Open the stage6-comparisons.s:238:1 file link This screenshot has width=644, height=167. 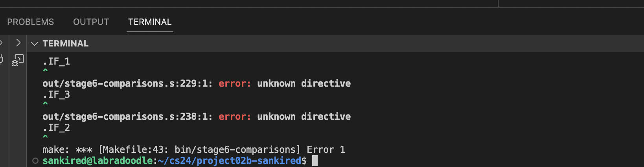tap(127, 117)
